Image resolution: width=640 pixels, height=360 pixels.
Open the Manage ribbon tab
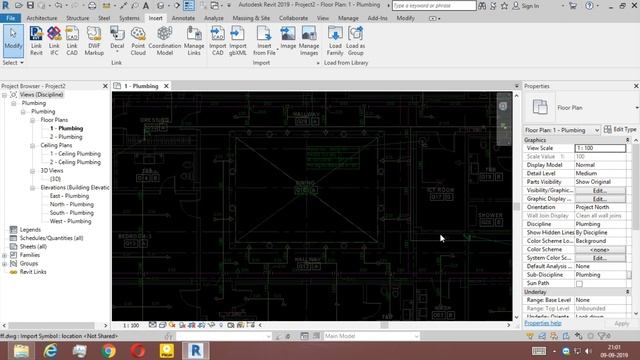tap(348, 18)
